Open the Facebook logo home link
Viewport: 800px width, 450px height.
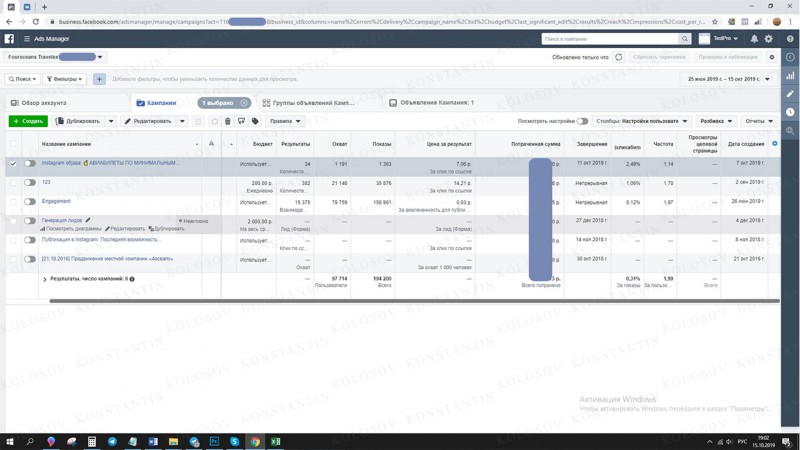tap(9, 39)
